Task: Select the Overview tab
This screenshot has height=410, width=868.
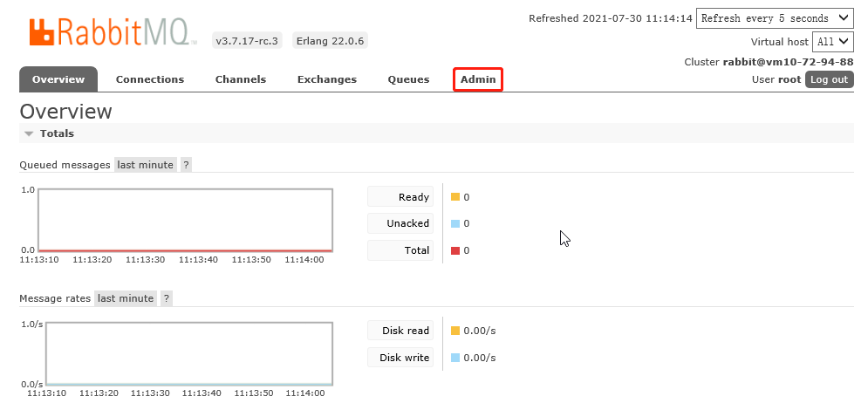Action: 58,79
